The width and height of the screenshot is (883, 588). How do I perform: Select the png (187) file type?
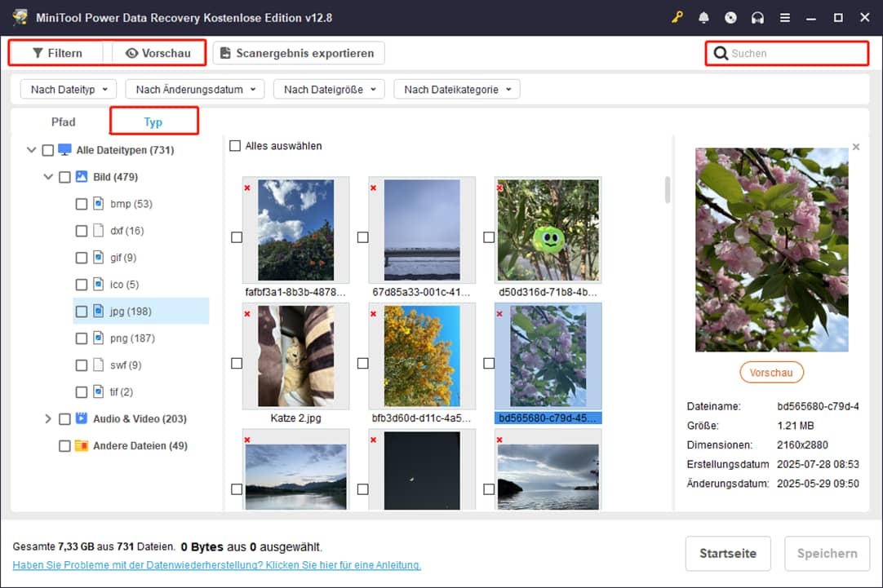[x=131, y=338]
